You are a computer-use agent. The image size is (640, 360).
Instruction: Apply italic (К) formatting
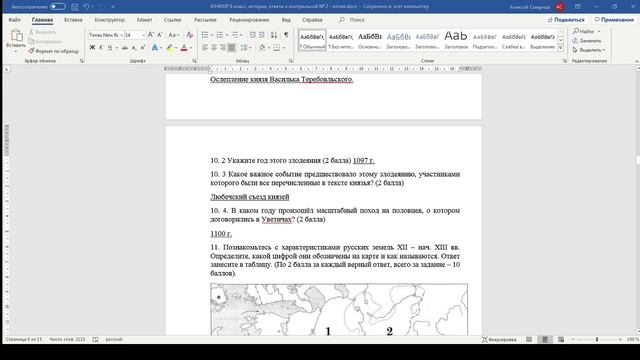[x=101, y=48]
